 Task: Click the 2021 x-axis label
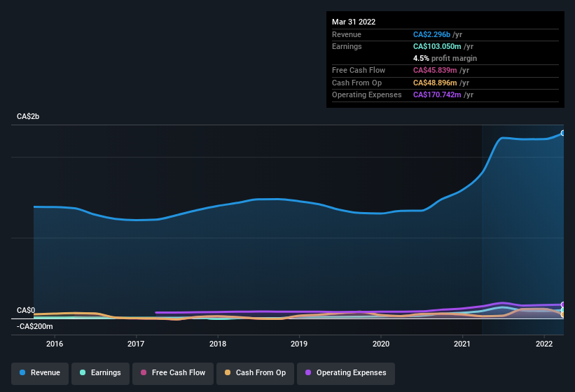coord(462,344)
